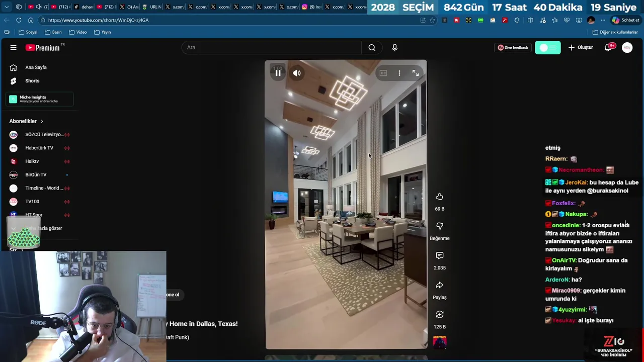Open Niche Insights extension panel

pyautogui.click(x=40, y=99)
